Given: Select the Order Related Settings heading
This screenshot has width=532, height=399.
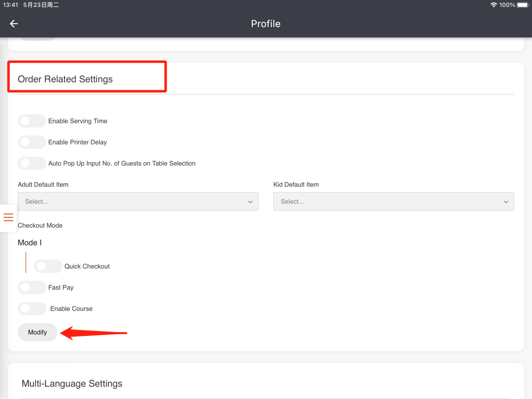Looking at the screenshot, I should (x=65, y=79).
